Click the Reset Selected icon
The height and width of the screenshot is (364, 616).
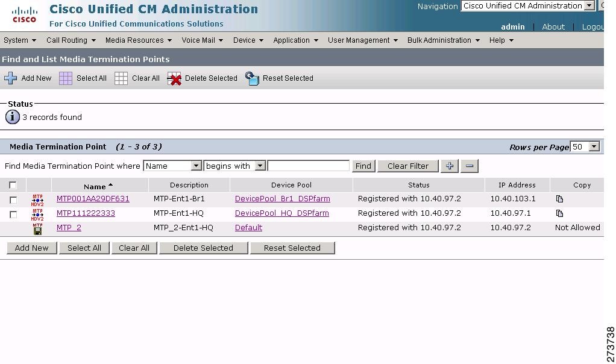[x=252, y=78]
